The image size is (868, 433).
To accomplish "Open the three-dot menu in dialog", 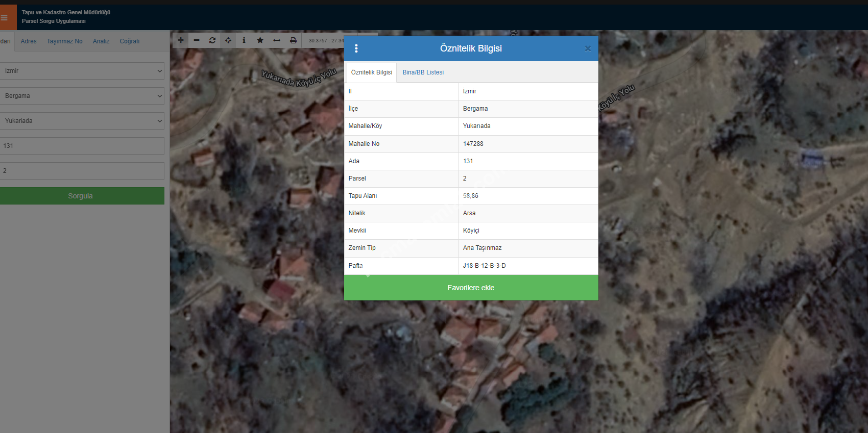I will pos(356,48).
